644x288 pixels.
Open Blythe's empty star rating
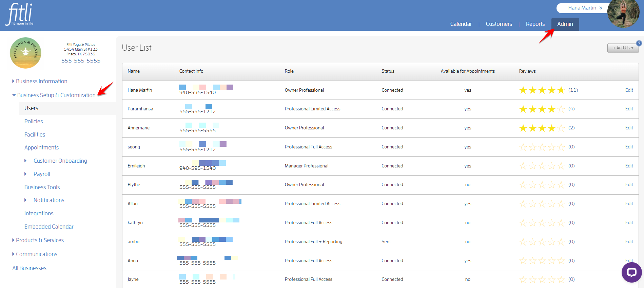tap(542, 185)
